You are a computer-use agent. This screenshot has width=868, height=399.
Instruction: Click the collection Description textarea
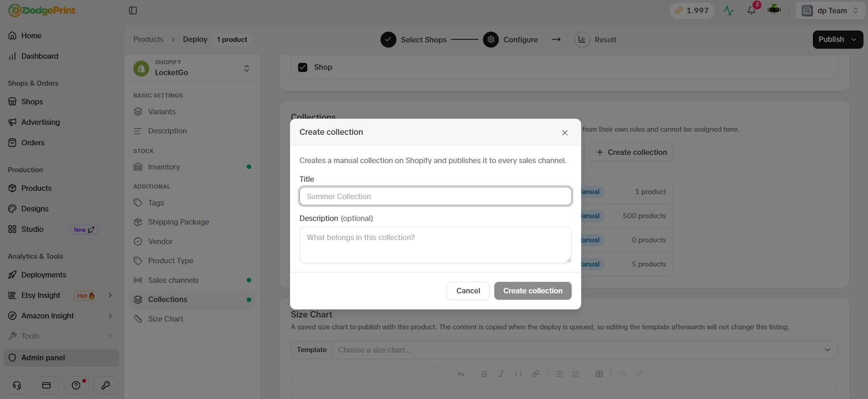(435, 245)
